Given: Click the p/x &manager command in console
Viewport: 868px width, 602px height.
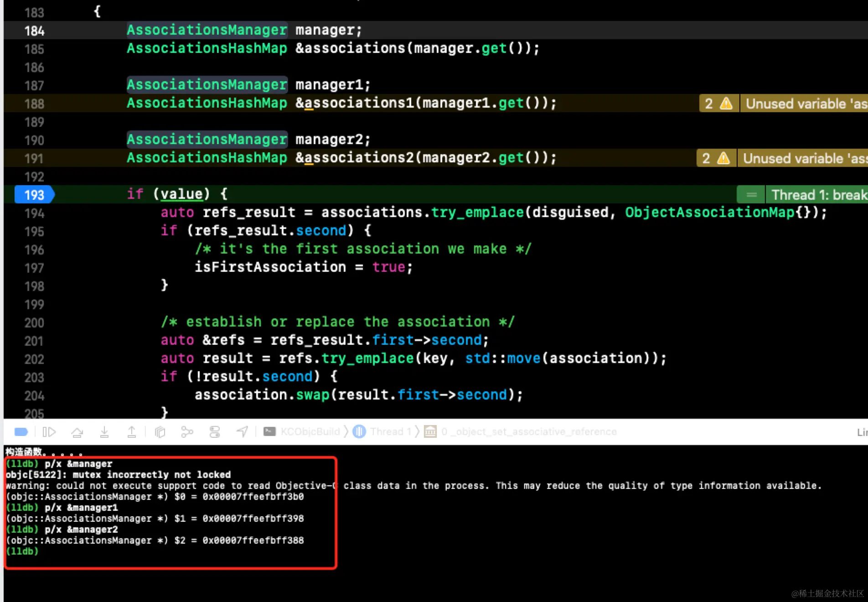Looking at the screenshot, I should (x=78, y=464).
